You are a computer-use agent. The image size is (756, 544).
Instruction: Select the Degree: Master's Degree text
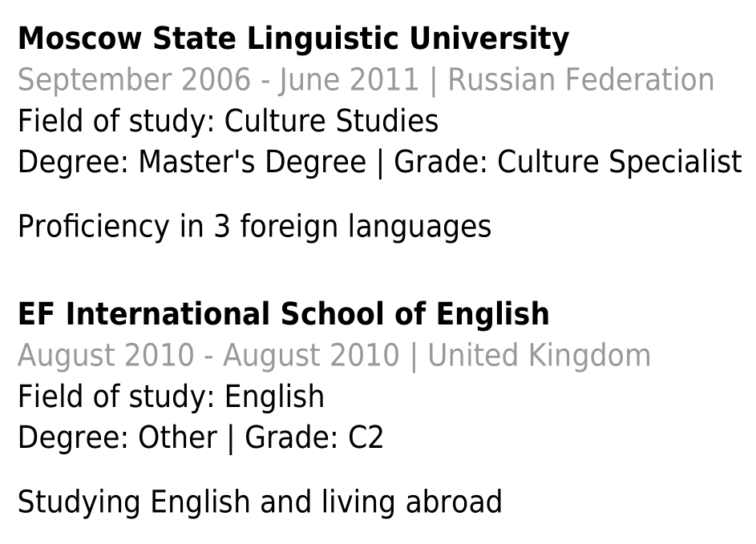tap(192, 162)
